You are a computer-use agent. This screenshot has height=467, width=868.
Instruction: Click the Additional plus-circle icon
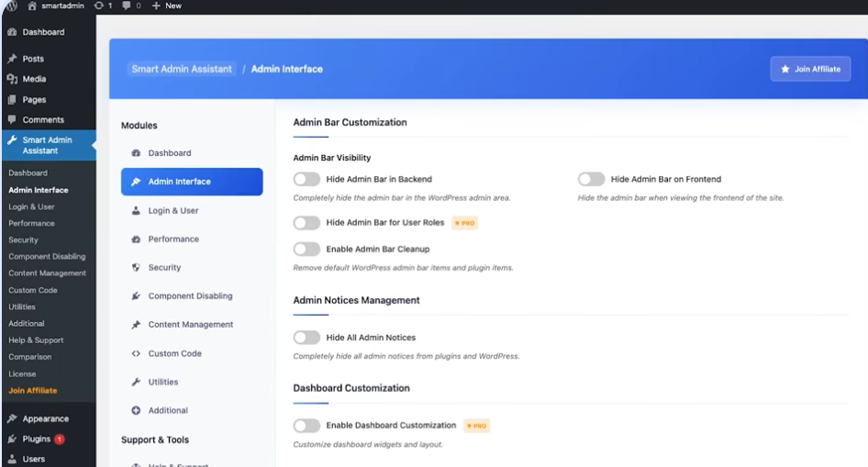(136, 410)
